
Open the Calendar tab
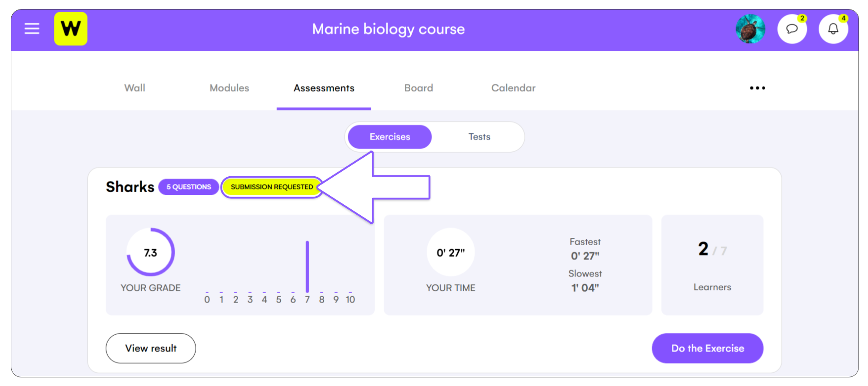coord(513,88)
